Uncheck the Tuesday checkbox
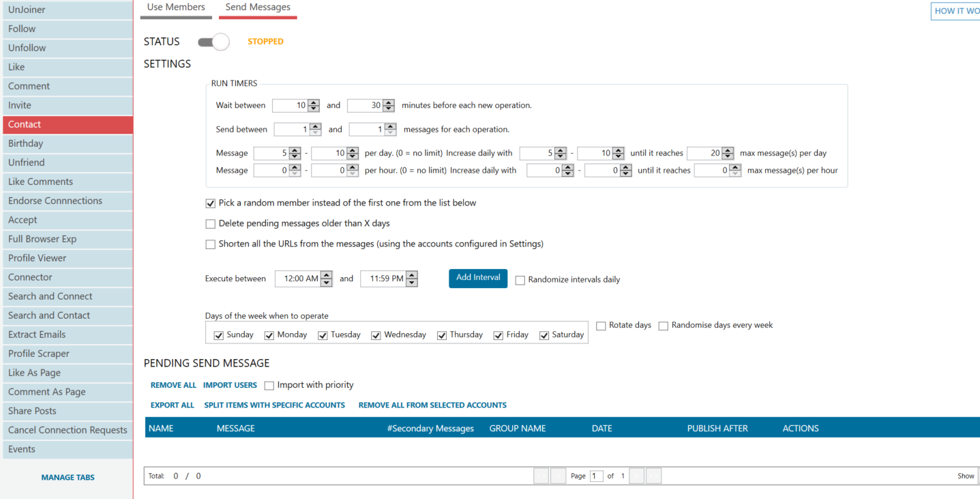Image resolution: width=980 pixels, height=499 pixels. click(323, 335)
